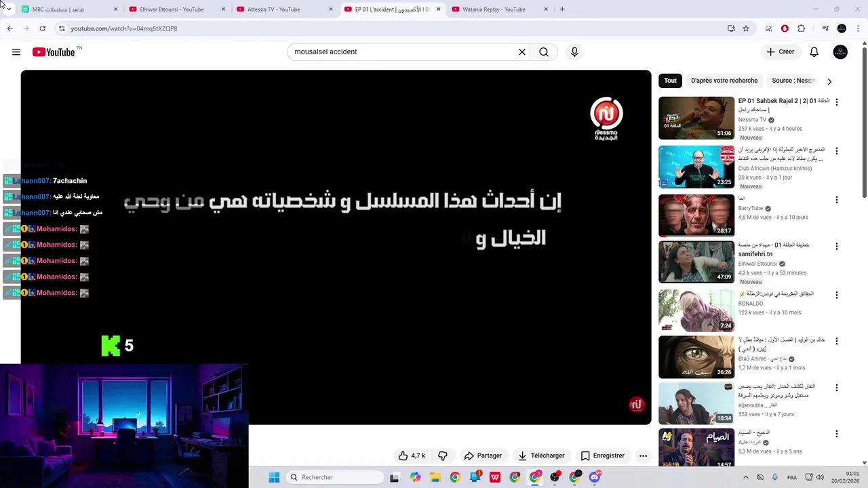Open options for BarryTube suggested video

coord(837,199)
